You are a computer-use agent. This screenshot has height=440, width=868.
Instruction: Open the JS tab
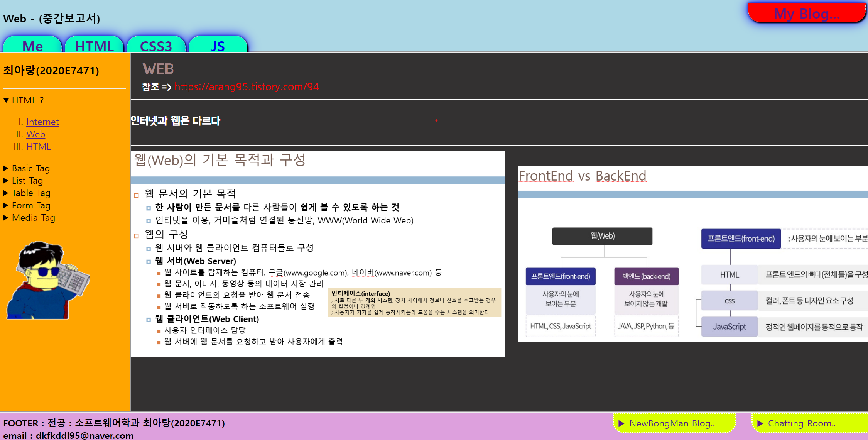218,45
